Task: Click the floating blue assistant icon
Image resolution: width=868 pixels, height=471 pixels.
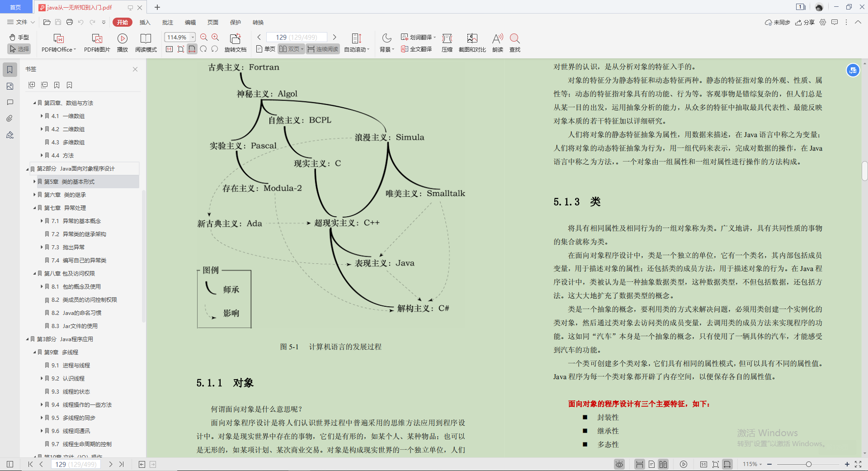Action: pos(853,70)
